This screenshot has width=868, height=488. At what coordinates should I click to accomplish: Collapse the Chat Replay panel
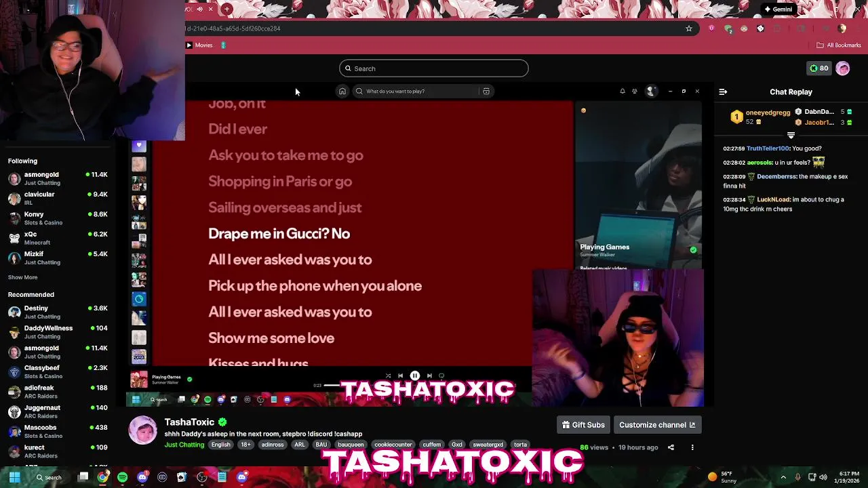click(723, 91)
